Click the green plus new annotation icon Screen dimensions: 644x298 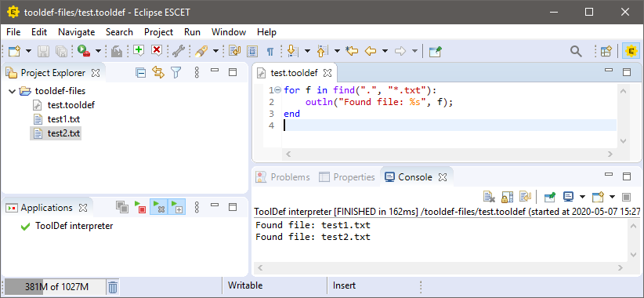(139, 50)
